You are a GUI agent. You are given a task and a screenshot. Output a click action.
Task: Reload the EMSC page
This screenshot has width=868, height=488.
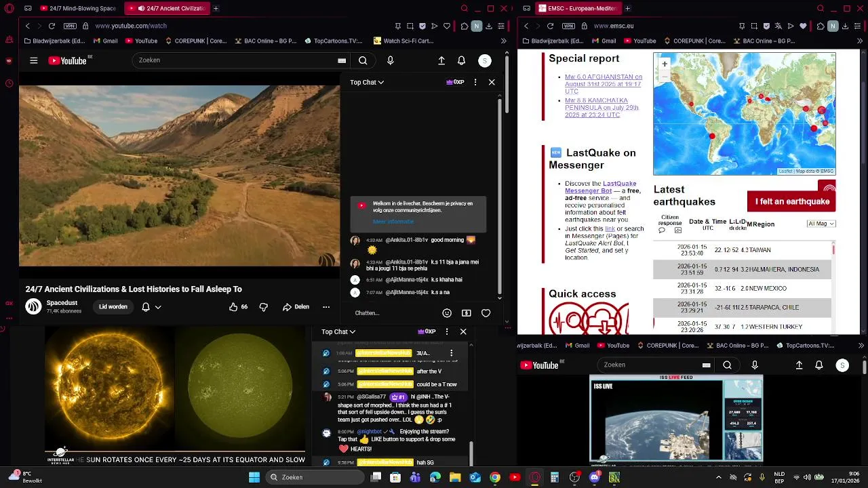pos(550,26)
